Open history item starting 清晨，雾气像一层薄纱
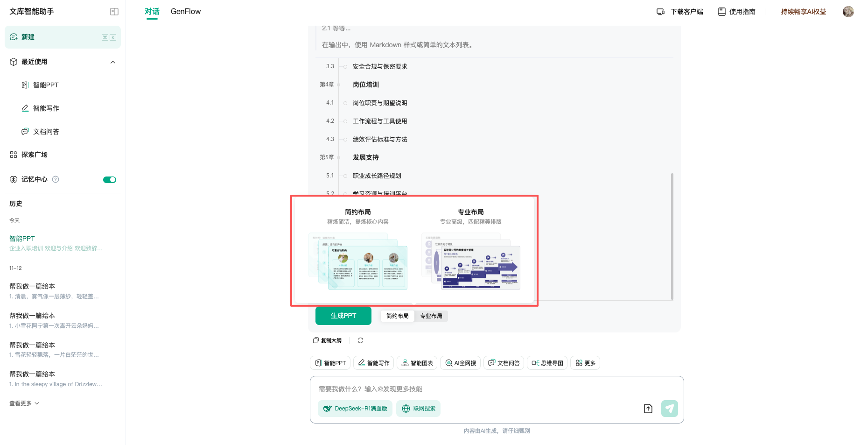 click(x=54, y=291)
